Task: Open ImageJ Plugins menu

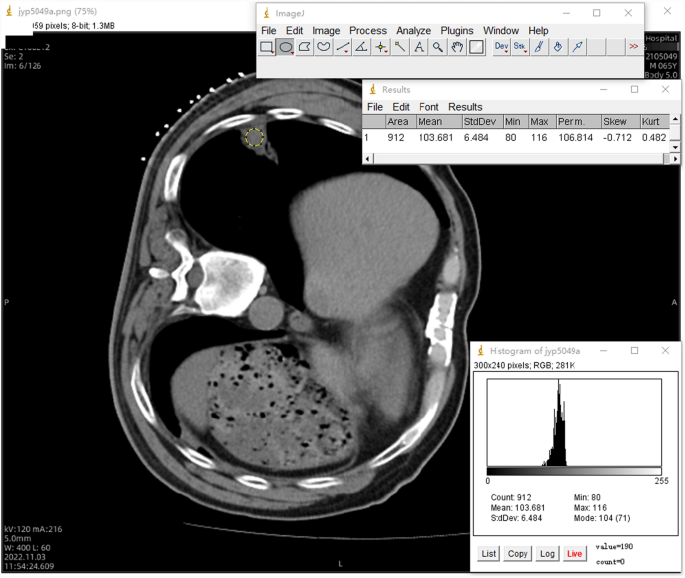Action: point(457,31)
